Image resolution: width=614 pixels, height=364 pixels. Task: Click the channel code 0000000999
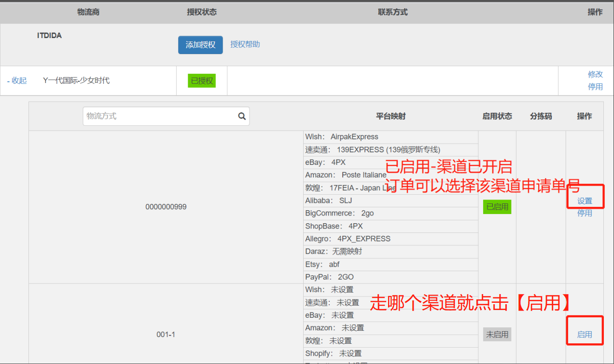[166, 207]
